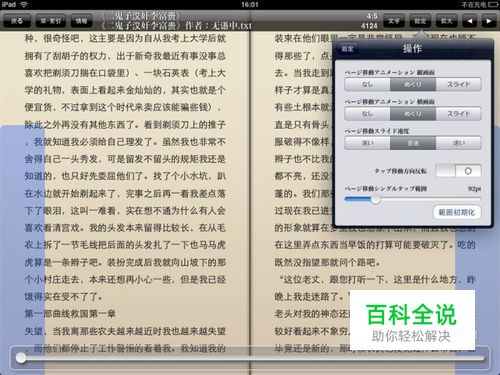The height and width of the screenshot is (375, 500).
Task: Tap the ページ移動スライド速度 label
Action: click(377, 131)
